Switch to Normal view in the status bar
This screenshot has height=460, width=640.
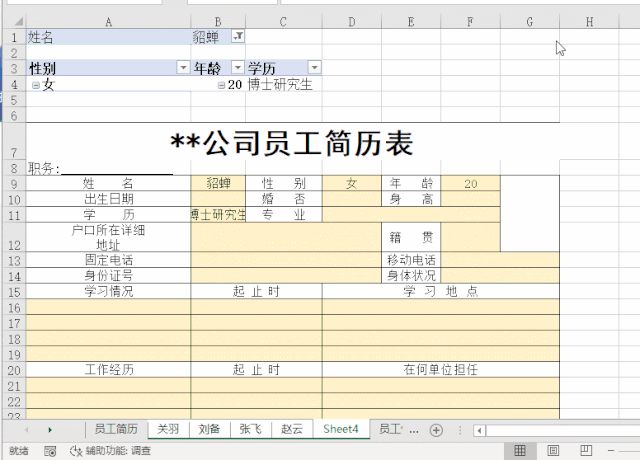tap(520, 451)
